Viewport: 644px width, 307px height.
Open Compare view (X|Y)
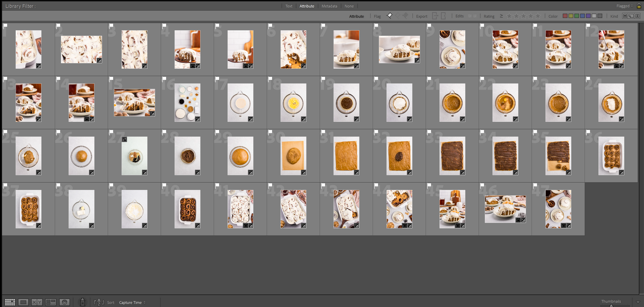[x=37, y=302]
